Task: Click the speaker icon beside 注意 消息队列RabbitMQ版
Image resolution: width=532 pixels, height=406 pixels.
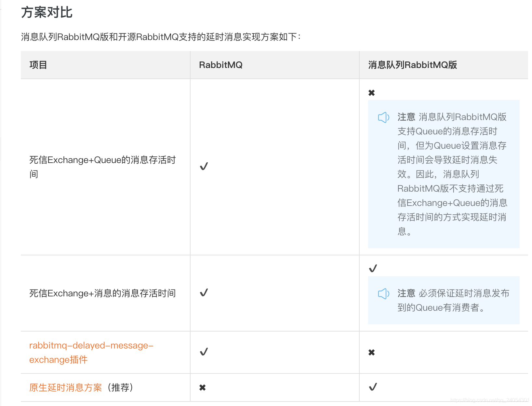Action: [384, 117]
